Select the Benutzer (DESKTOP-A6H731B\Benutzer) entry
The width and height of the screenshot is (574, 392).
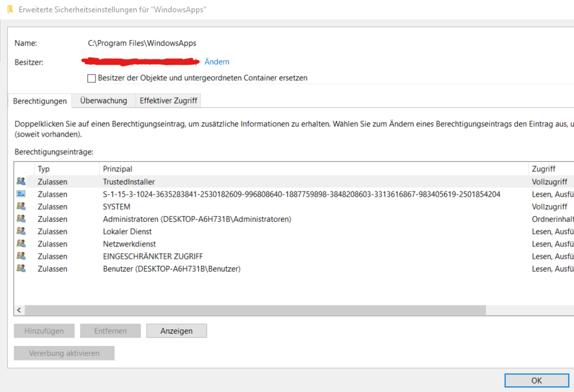click(x=171, y=268)
